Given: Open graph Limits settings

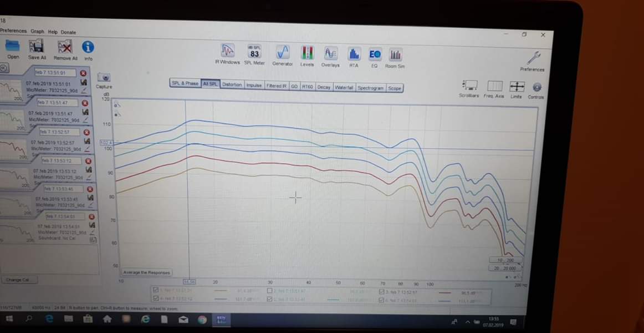Looking at the screenshot, I should tap(517, 87).
